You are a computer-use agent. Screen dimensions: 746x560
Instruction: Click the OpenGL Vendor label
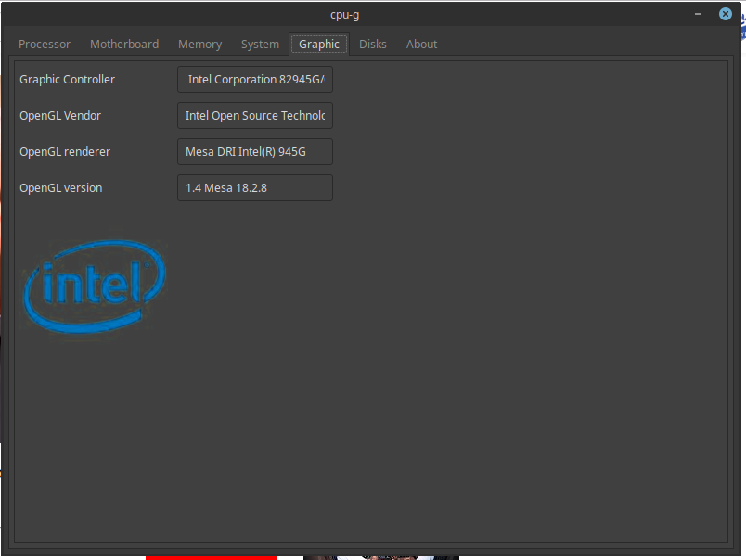coord(60,116)
